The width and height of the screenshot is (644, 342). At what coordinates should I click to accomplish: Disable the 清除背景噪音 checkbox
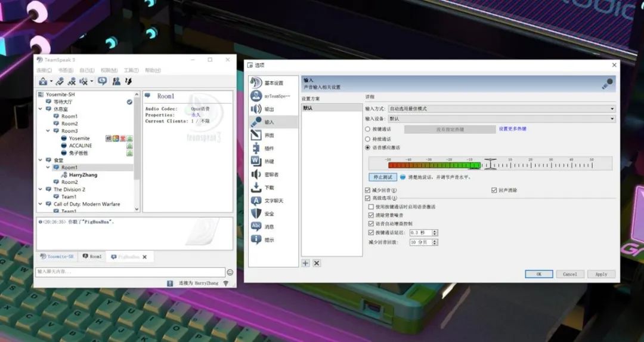click(x=371, y=215)
